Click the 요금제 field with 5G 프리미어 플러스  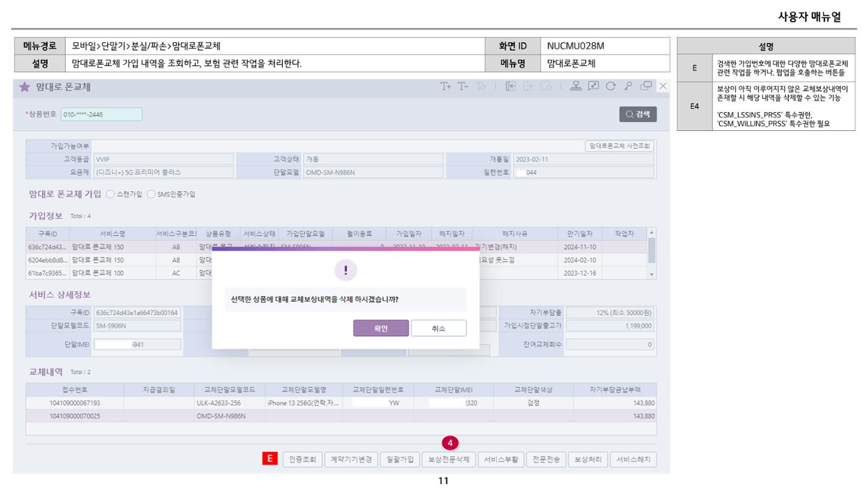[163, 173]
